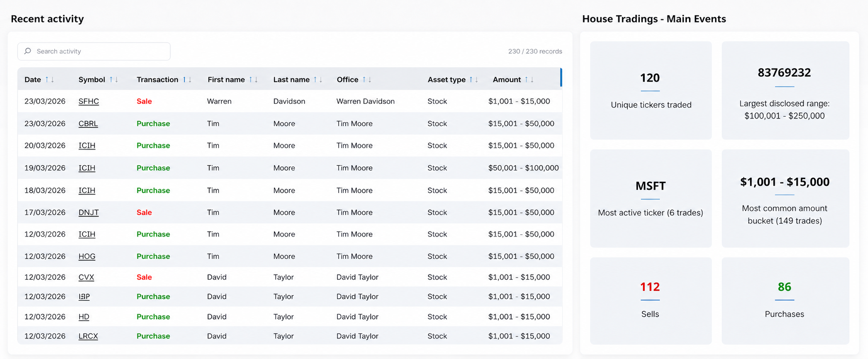Open ICIH link dated 18/03/2026

(87, 190)
